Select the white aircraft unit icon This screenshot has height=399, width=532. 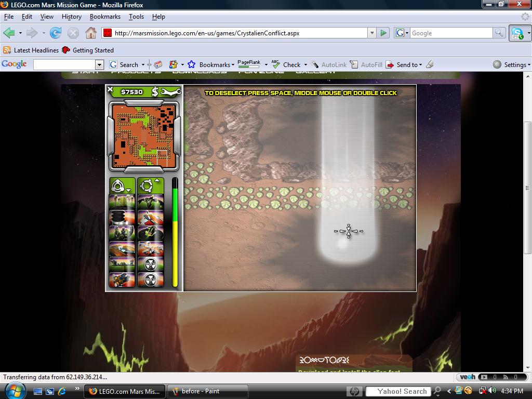click(151, 249)
